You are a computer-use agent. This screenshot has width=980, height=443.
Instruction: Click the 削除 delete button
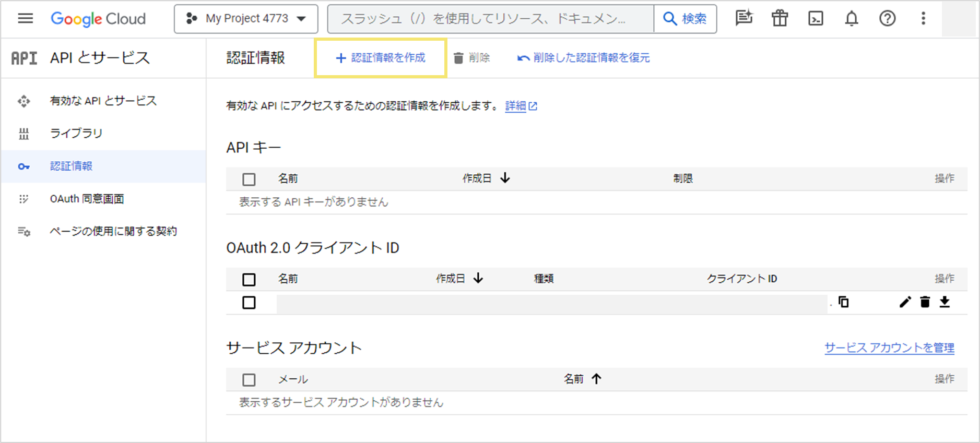[x=471, y=58]
